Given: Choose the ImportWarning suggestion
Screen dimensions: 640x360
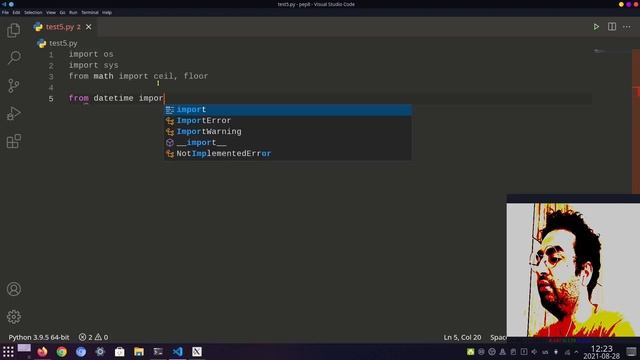Looking at the screenshot, I should pyautogui.click(x=288, y=131).
